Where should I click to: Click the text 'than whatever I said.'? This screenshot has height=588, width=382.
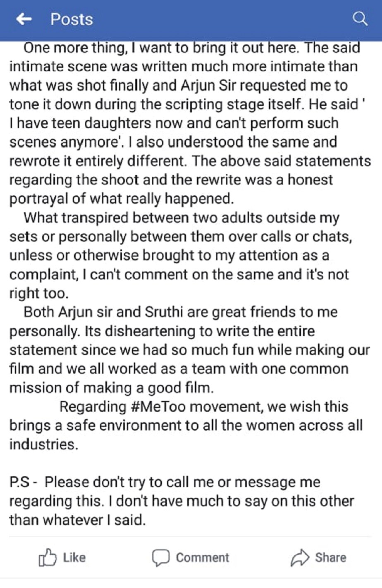click(78, 520)
